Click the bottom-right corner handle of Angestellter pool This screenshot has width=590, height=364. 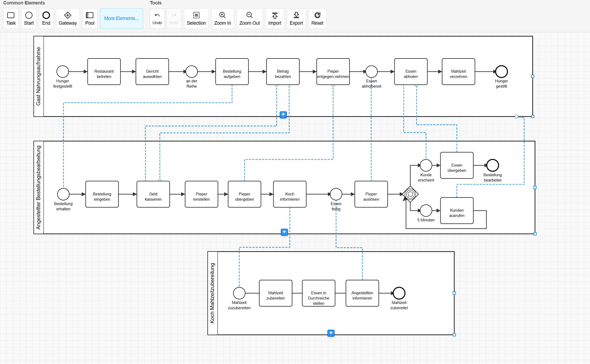click(x=535, y=234)
